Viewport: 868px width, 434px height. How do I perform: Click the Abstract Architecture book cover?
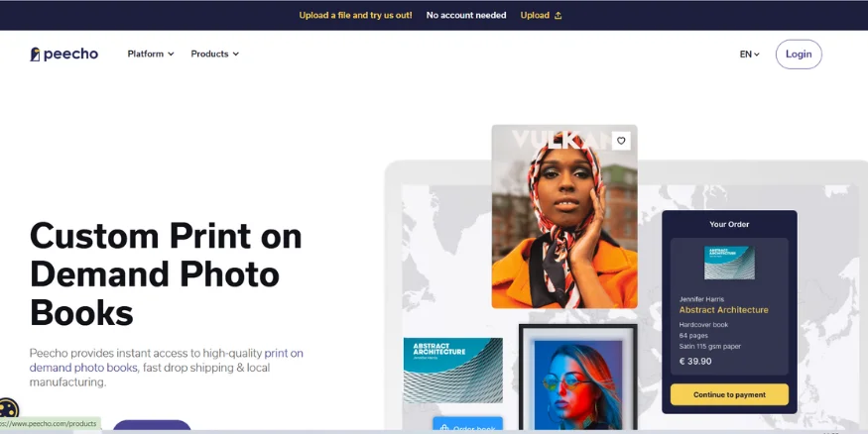click(452, 370)
